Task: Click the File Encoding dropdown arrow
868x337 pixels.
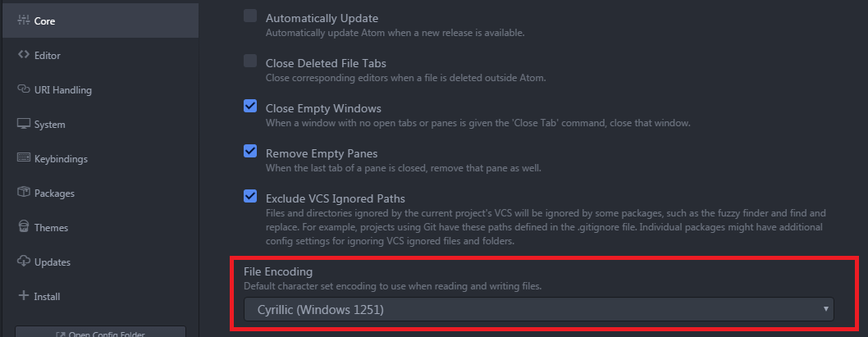Action: tap(825, 309)
